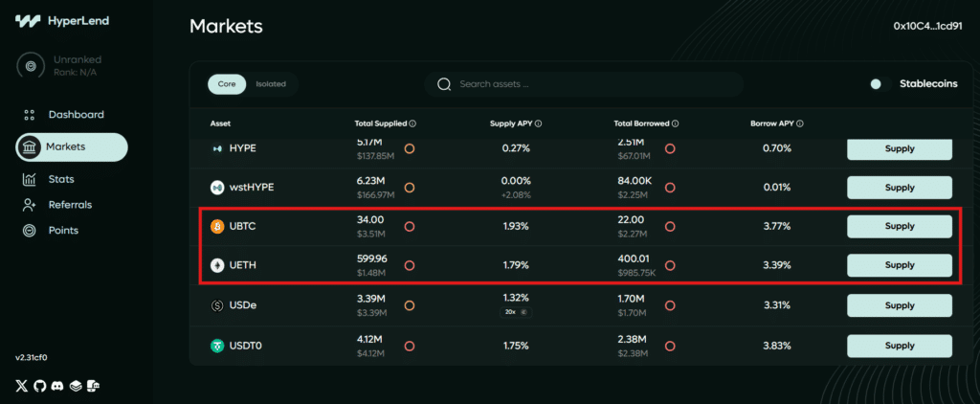Switch to Isolated markets tab
The image size is (980, 404).
pos(271,84)
